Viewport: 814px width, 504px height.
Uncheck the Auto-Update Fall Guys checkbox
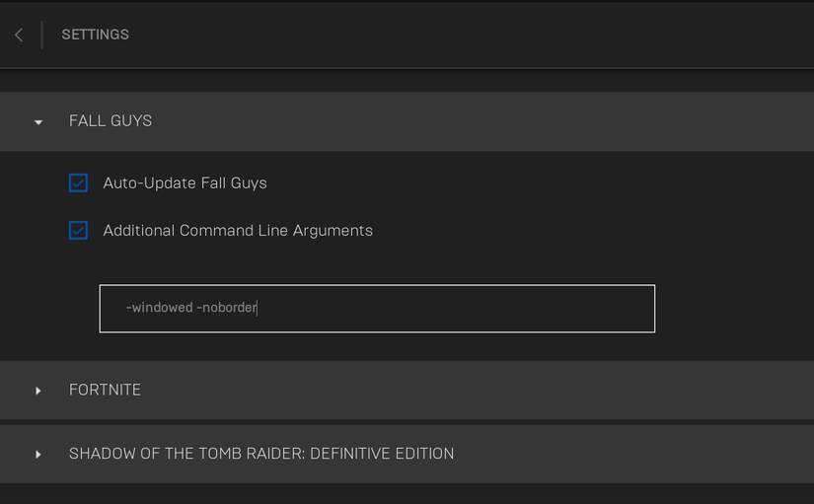78,182
